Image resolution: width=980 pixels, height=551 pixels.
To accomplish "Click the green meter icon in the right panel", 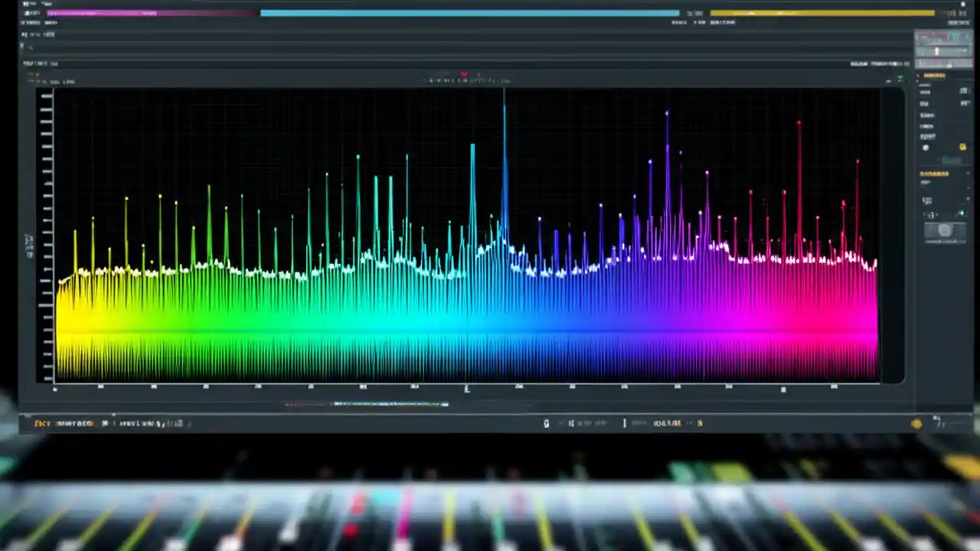I will coord(962,214).
